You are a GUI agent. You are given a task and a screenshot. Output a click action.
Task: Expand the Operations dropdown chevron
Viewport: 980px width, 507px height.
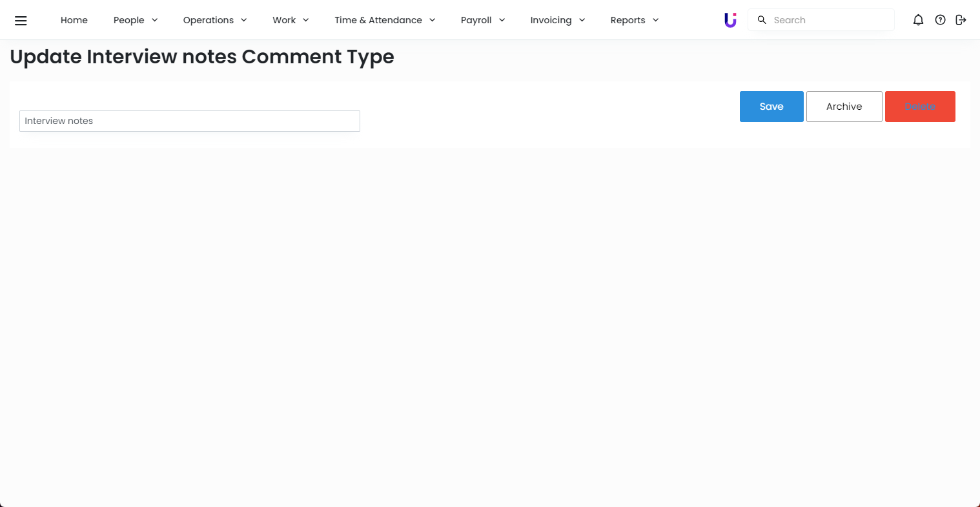coord(244,20)
